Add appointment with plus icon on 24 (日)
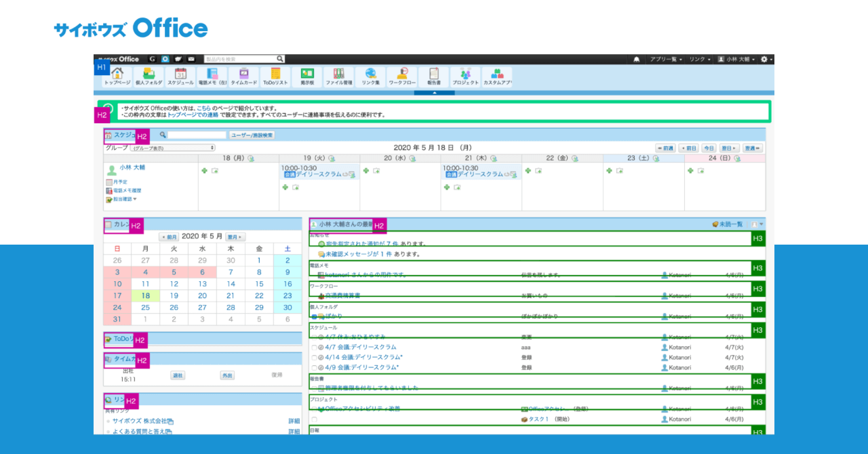The width and height of the screenshot is (868, 454). [691, 171]
